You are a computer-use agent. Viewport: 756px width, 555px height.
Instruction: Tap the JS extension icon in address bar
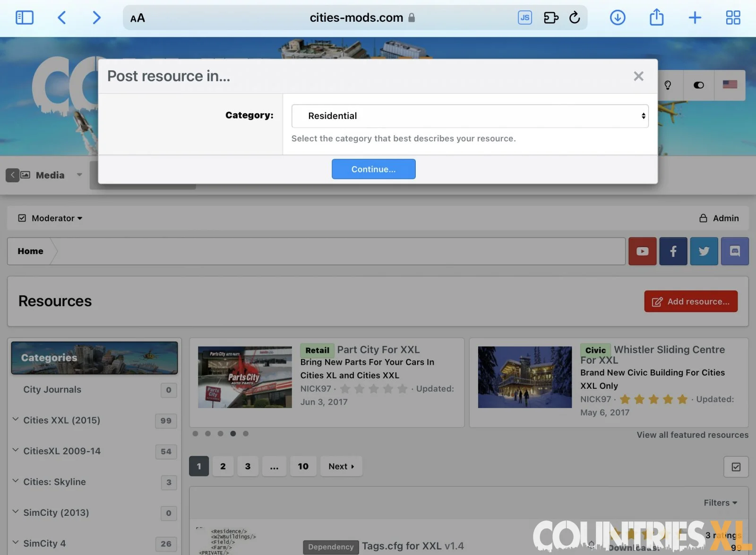[524, 18]
